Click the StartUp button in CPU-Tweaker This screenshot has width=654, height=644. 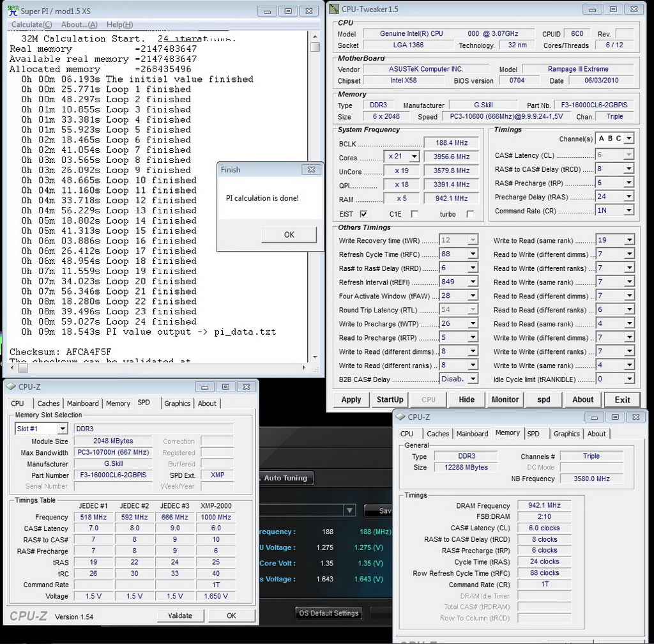[x=390, y=399]
